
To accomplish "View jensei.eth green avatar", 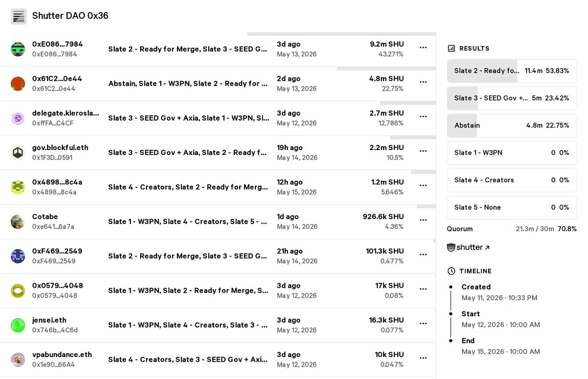I will (x=18, y=325).
